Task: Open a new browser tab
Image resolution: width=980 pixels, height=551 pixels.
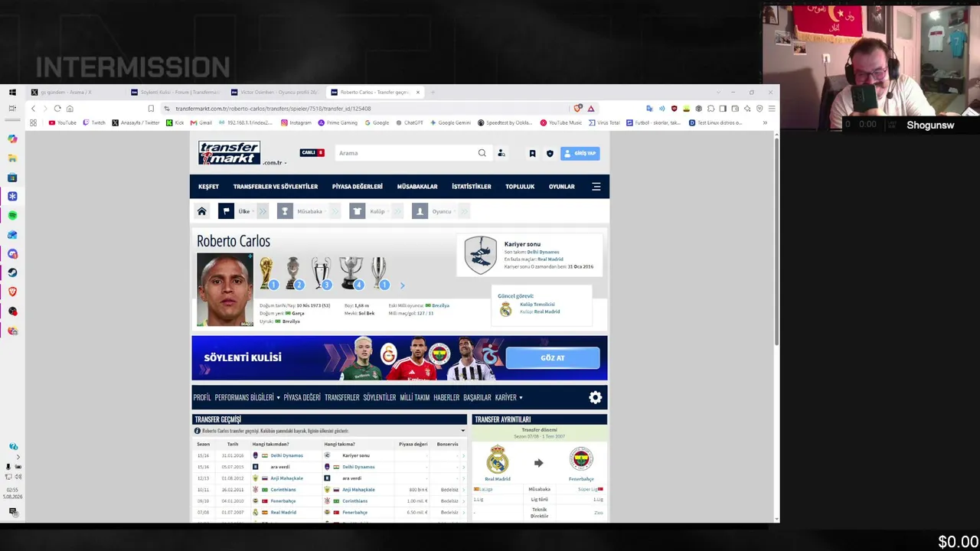Action: (433, 93)
